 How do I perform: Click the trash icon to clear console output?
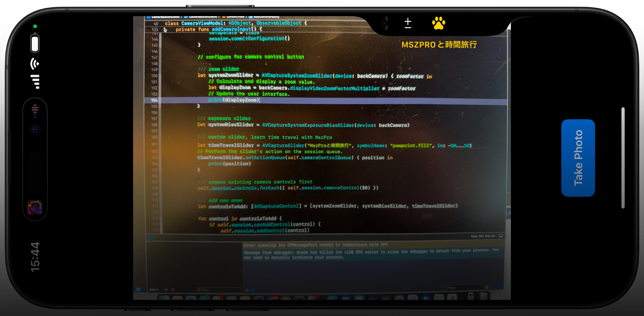point(488,287)
